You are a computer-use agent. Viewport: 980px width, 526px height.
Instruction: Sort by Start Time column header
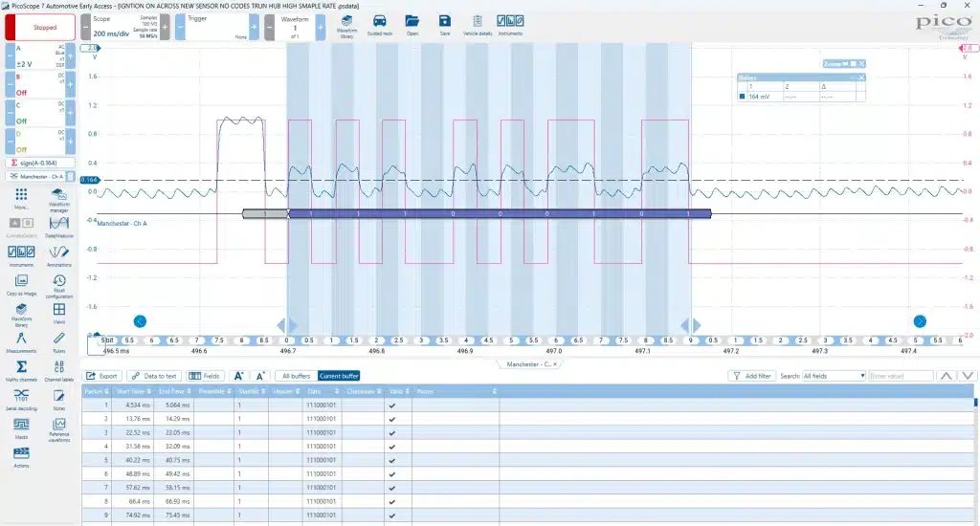tap(132, 392)
